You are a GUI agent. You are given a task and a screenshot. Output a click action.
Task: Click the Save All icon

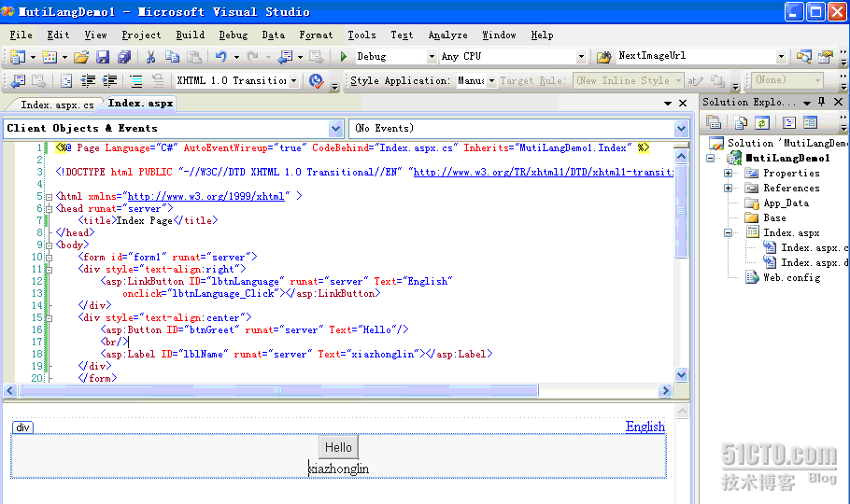[124, 56]
